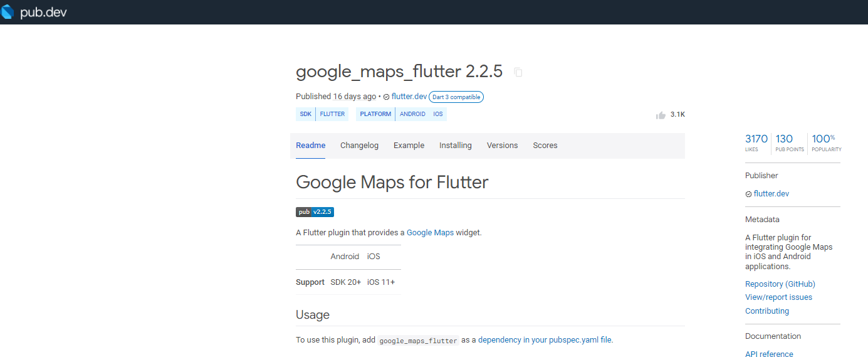Screen dimensions: 868x357
Task: Click the Documentation sidebar heading
Action: pyautogui.click(x=773, y=336)
